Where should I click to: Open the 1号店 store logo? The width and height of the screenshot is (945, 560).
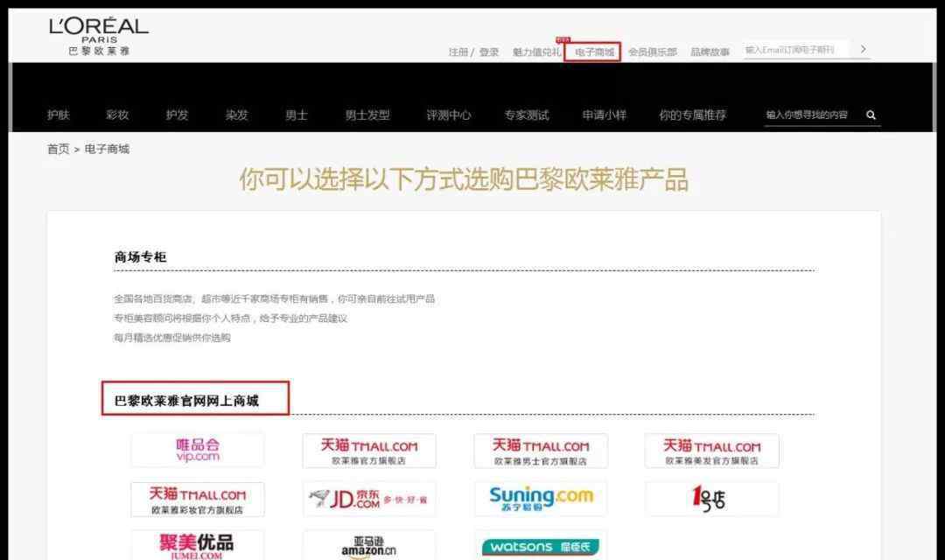pos(711,499)
